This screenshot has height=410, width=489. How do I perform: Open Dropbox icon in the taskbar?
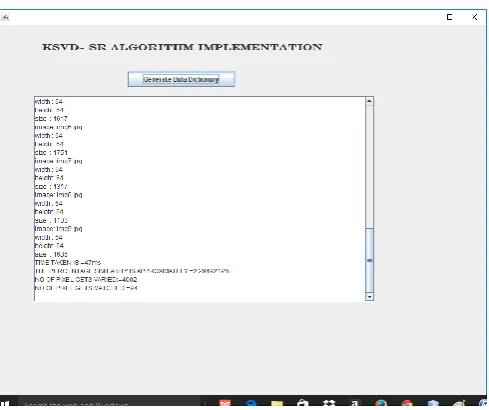pyautogui.click(x=329, y=404)
